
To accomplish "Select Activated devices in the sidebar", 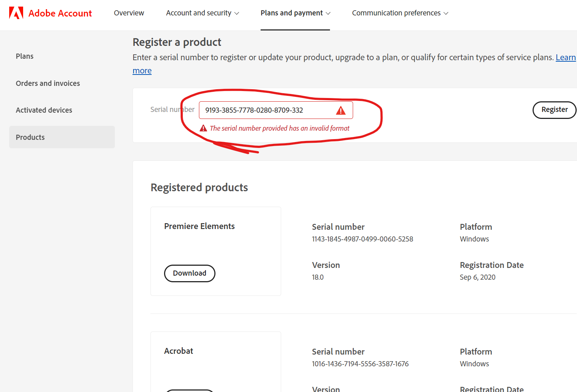I will coord(44,110).
